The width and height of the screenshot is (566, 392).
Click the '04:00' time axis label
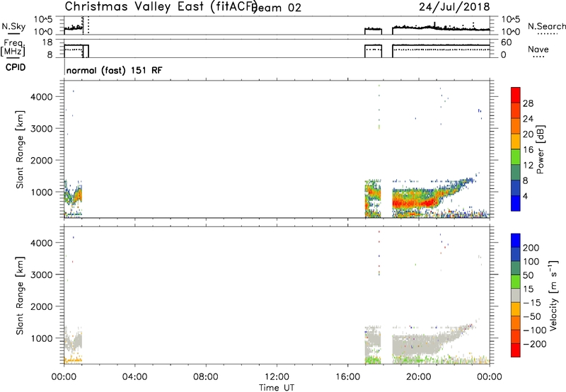pyautogui.click(x=134, y=377)
